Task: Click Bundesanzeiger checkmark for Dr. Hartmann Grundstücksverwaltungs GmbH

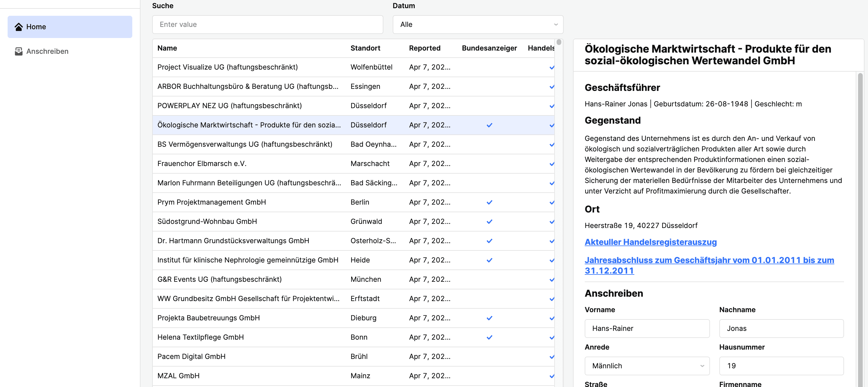Action: click(489, 241)
